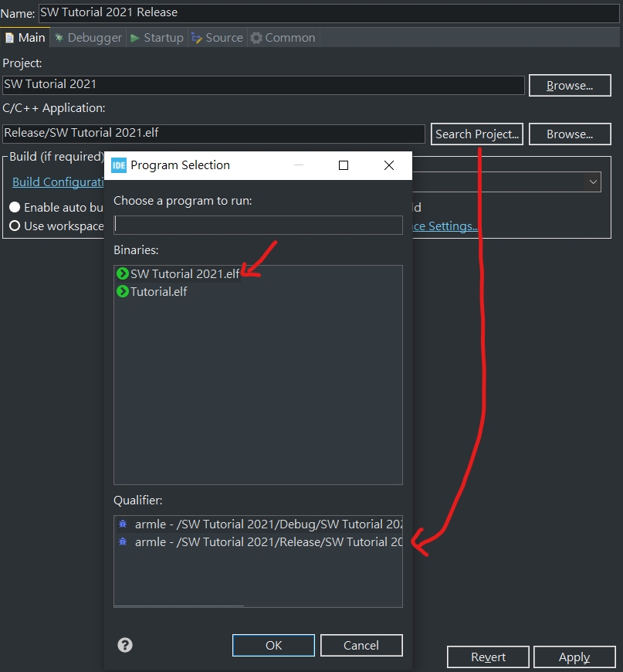
Task: Click the green icon beside Tutorial.elf
Action: [x=122, y=291]
